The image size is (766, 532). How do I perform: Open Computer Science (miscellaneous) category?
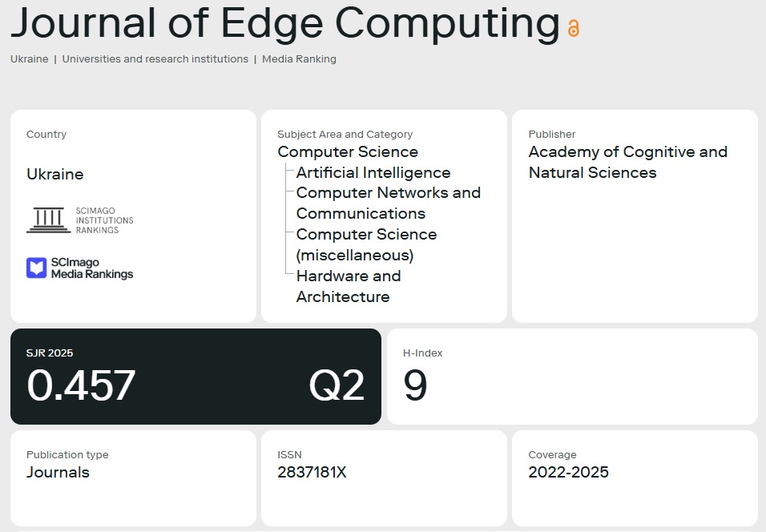[x=366, y=244]
